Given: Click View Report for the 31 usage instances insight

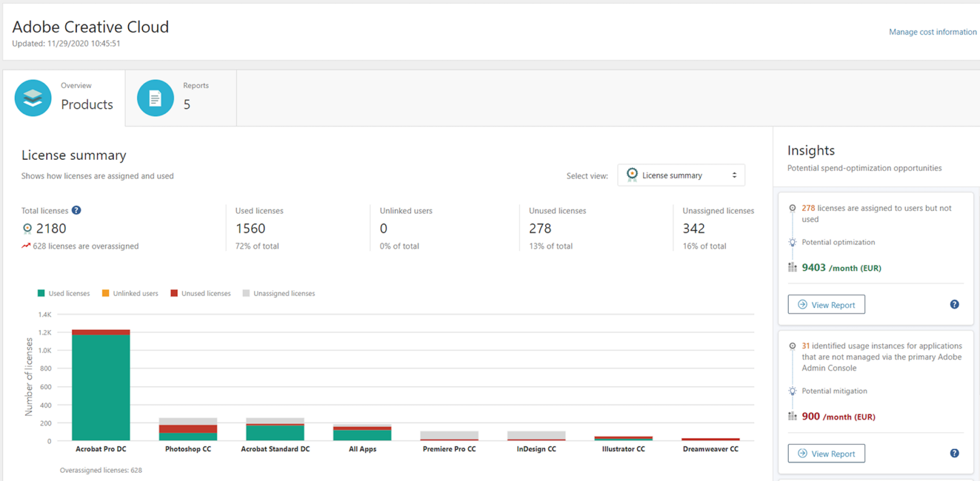Looking at the screenshot, I should 826,453.
